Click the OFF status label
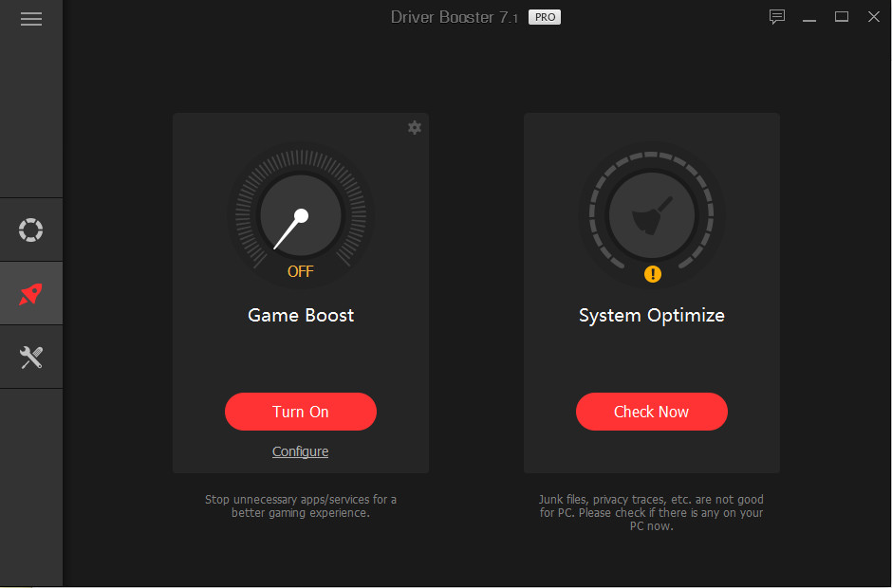892x588 pixels. point(301,272)
